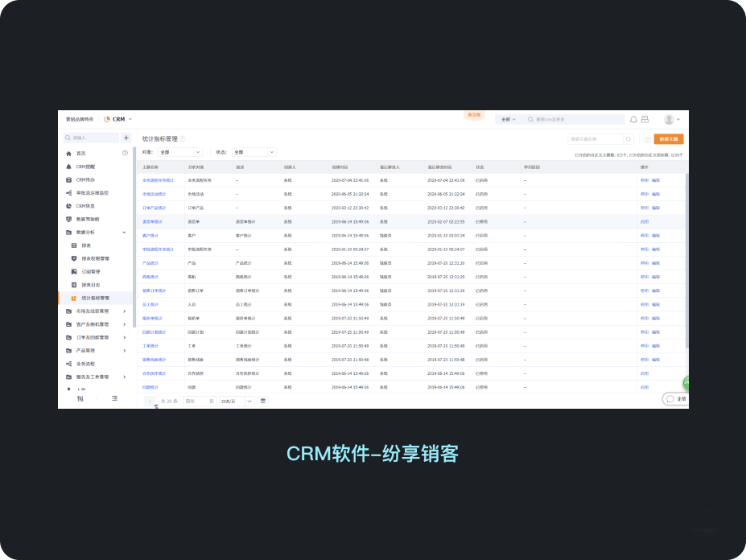Select 统计指标管理 orange icon in sidebar
The height and width of the screenshot is (560, 746).
coord(74,299)
